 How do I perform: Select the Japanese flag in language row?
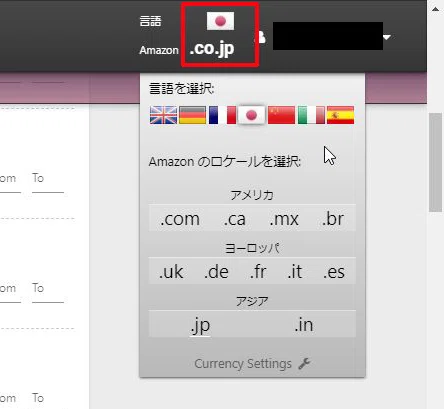click(x=251, y=115)
